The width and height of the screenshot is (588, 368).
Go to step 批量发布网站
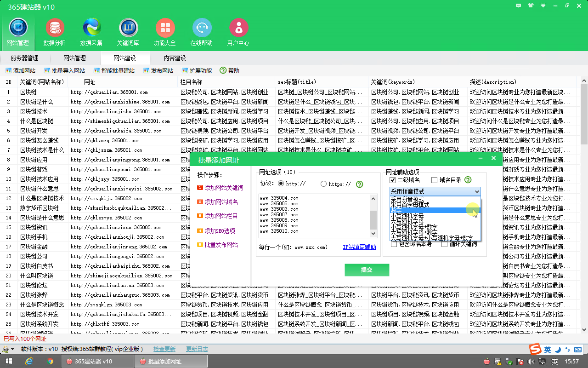pos(218,245)
